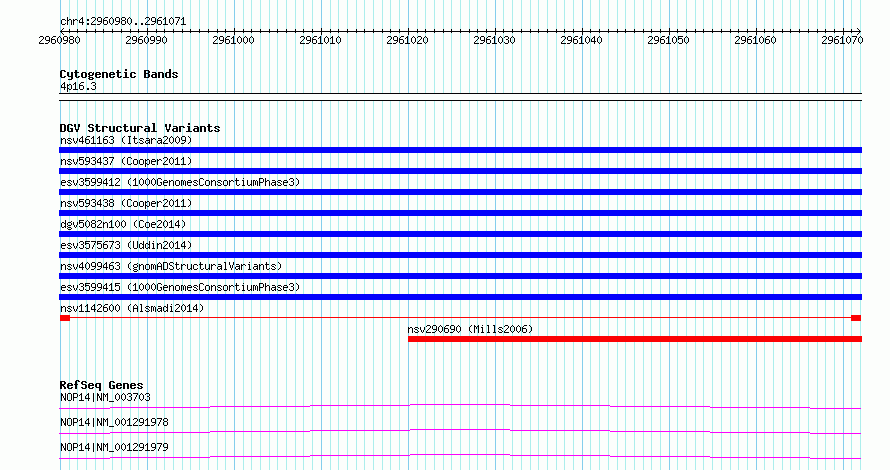Image resolution: width=890 pixels, height=470 pixels.
Task: Open variant nsv593438 (Cooper2011) label
Action: pos(126,203)
